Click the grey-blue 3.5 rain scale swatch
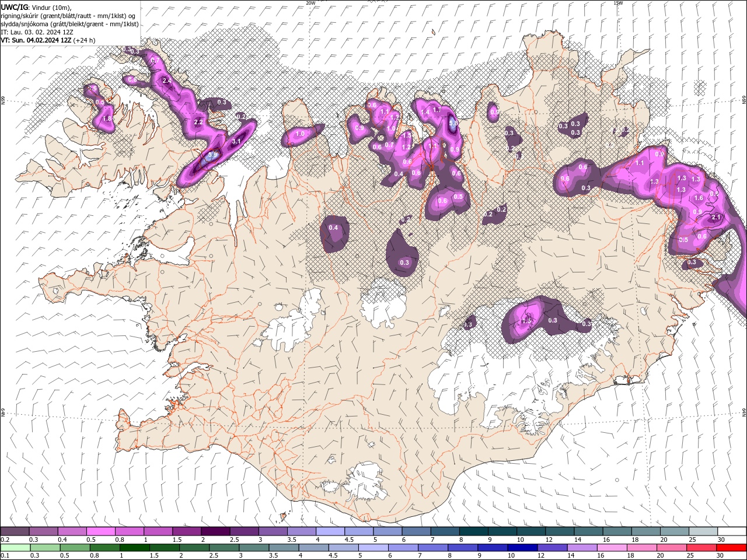The height and width of the screenshot is (560, 747). point(283,548)
